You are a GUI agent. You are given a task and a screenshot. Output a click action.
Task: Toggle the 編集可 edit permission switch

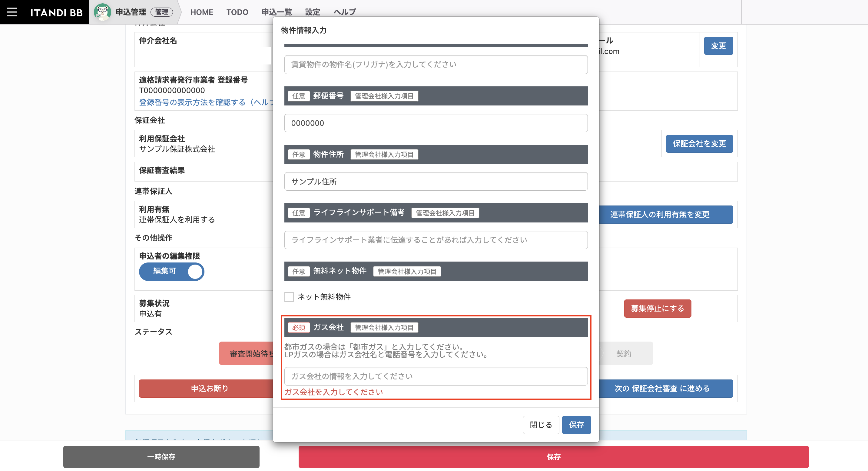[171, 272]
